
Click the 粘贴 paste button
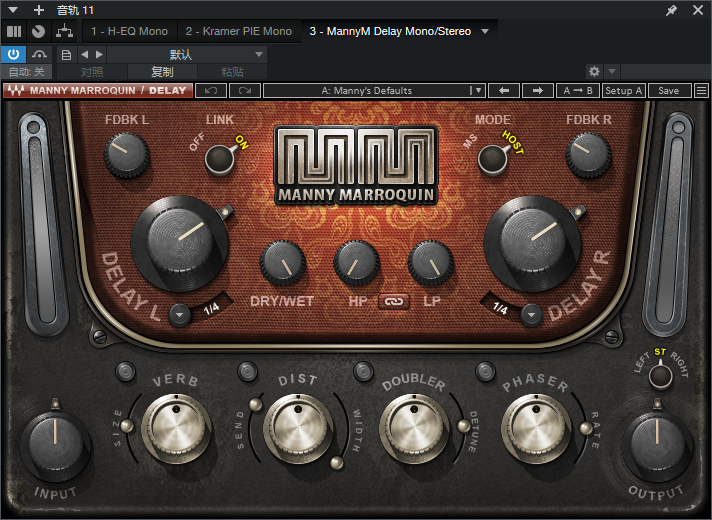[x=232, y=72]
